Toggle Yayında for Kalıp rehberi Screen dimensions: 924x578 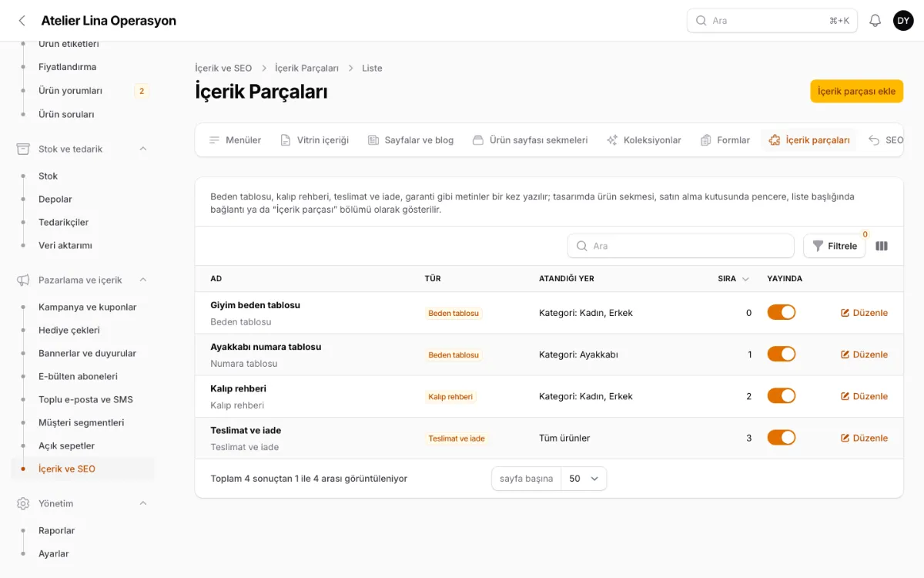click(781, 395)
